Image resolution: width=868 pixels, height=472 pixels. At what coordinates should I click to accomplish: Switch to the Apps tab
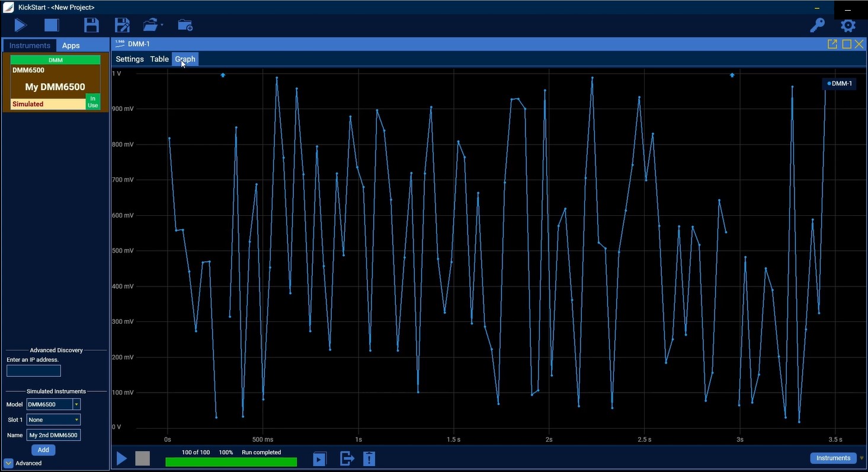71,46
